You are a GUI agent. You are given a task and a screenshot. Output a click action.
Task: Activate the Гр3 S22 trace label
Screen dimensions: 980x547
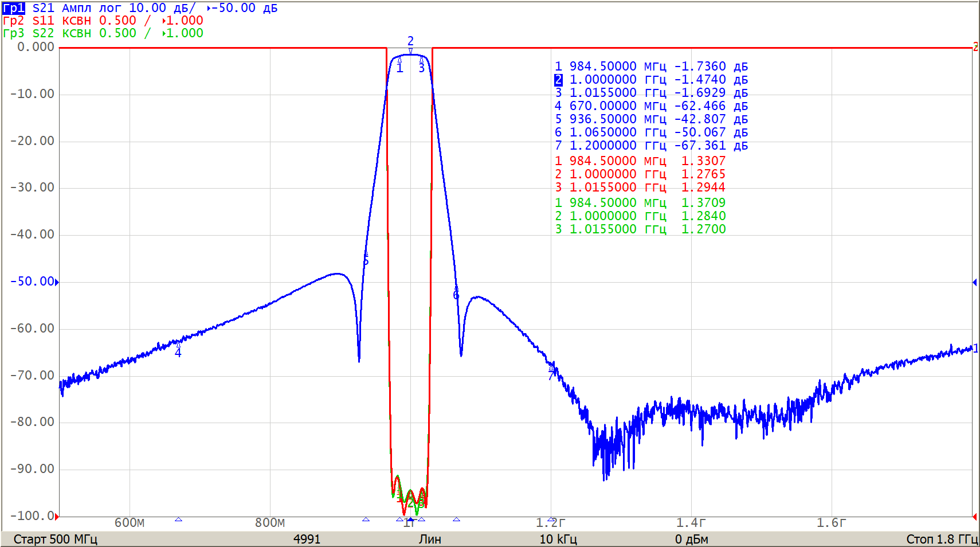tap(14, 33)
